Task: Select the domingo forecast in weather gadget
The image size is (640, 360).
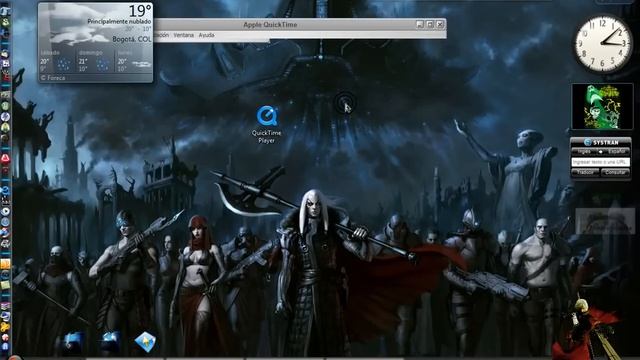Action: [x=96, y=61]
